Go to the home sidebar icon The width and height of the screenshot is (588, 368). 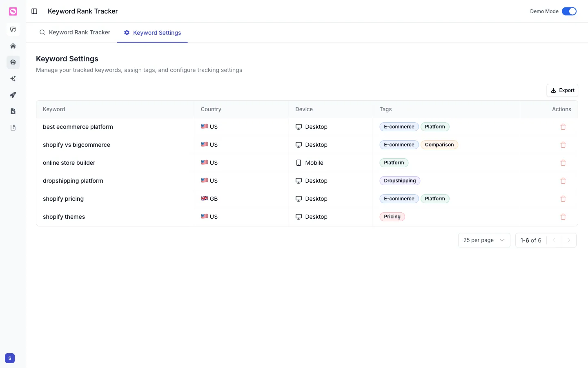coord(13,46)
